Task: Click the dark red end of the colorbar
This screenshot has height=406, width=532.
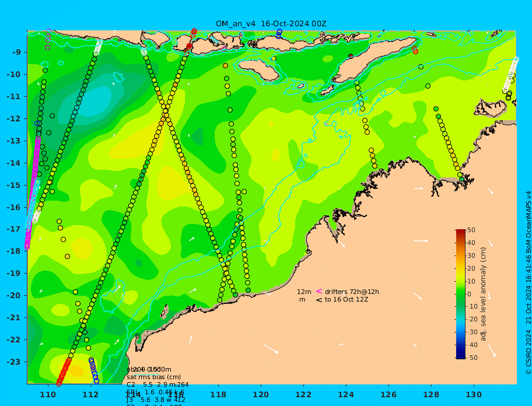Action: (461, 232)
